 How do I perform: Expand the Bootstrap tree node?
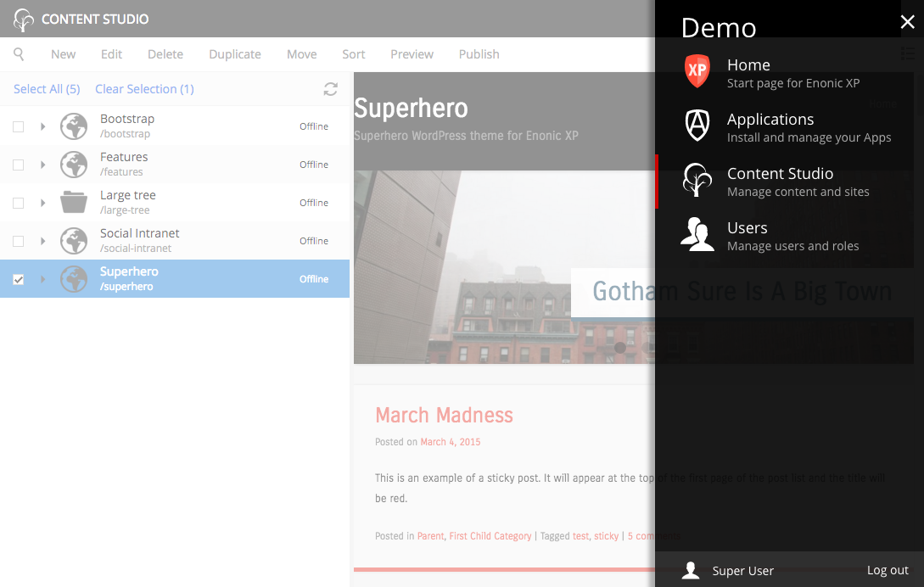(42, 126)
